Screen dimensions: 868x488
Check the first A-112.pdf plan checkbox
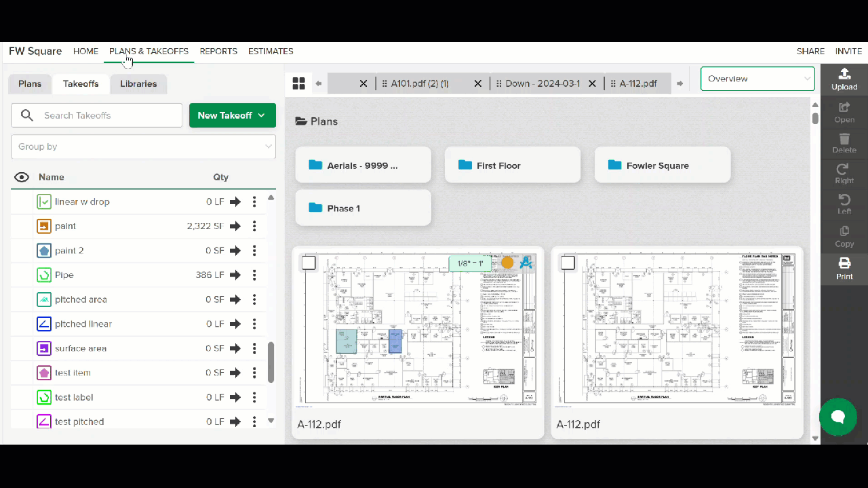pos(309,263)
